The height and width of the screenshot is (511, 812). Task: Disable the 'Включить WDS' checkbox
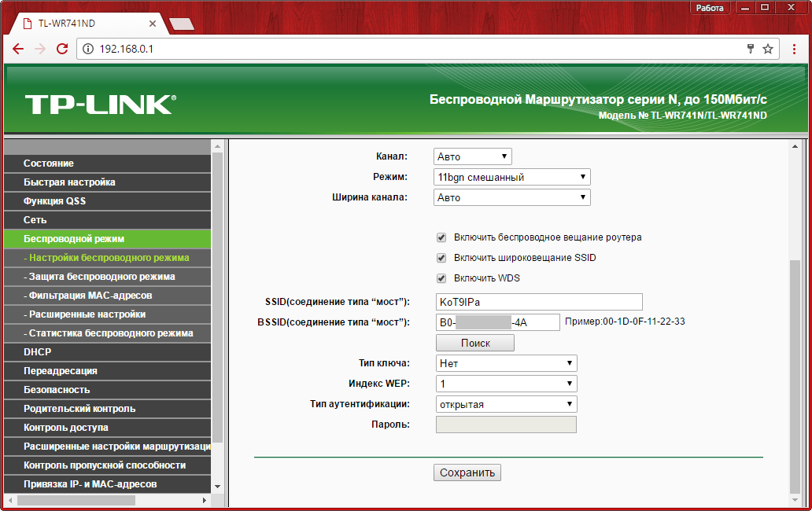tap(441, 278)
